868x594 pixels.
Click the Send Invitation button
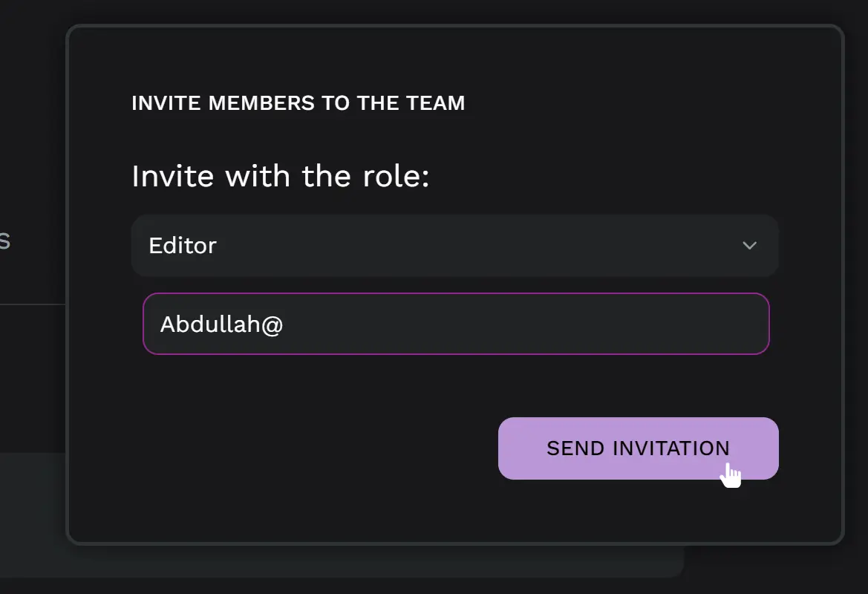coord(638,448)
